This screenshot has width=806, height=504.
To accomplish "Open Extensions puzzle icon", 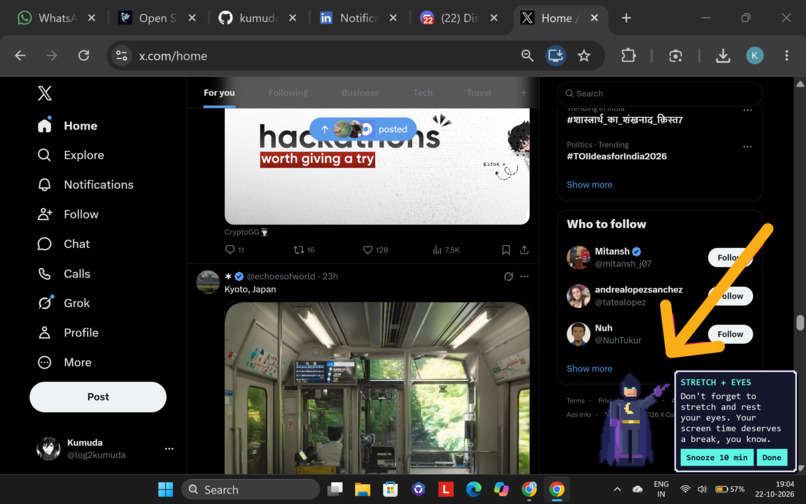I will click(x=628, y=56).
